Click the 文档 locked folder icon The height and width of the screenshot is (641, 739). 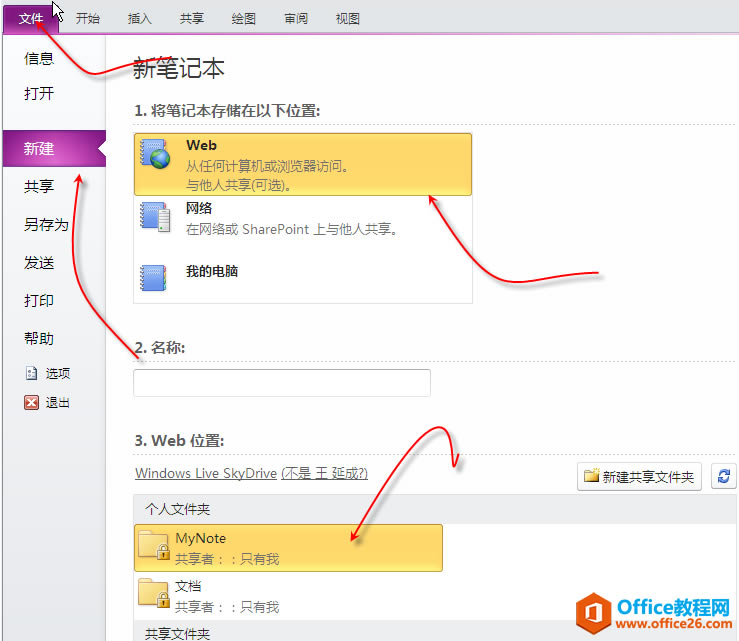[x=154, y=593]
